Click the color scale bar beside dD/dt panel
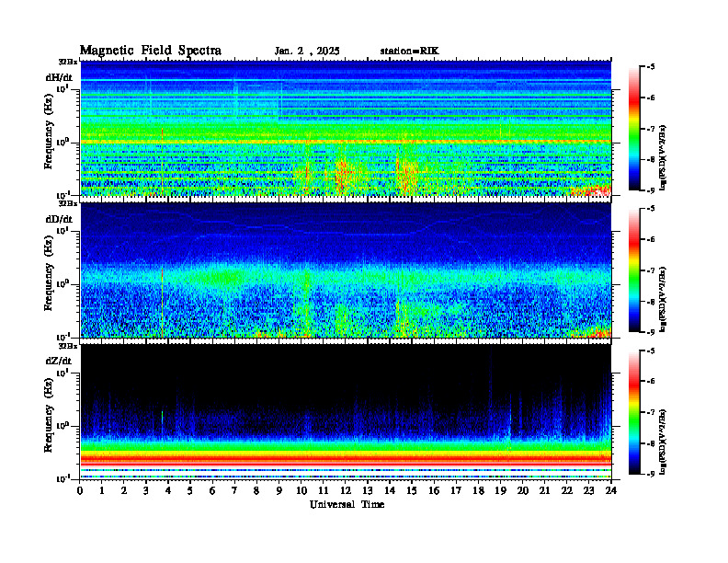 pyautogui.click(x=634, y=270)
